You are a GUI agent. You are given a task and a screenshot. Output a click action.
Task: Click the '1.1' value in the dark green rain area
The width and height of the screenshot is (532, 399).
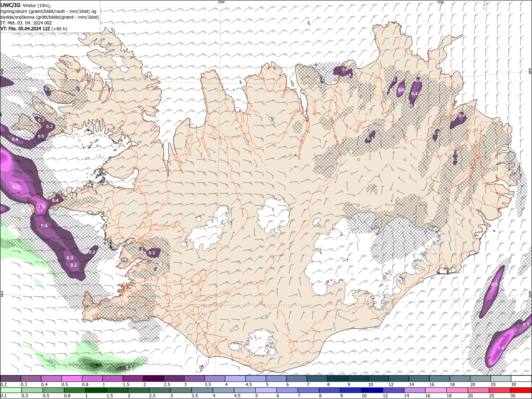tap(99, 365)
